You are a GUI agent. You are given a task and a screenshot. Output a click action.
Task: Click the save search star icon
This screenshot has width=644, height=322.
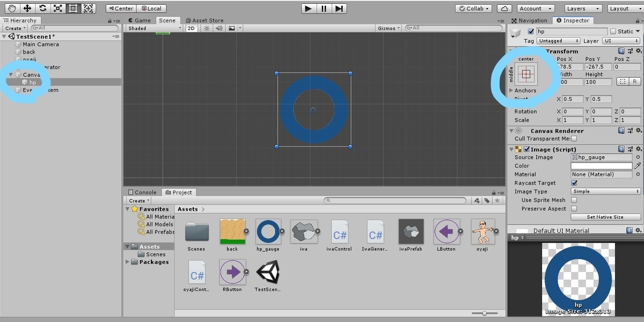[497, 201]
